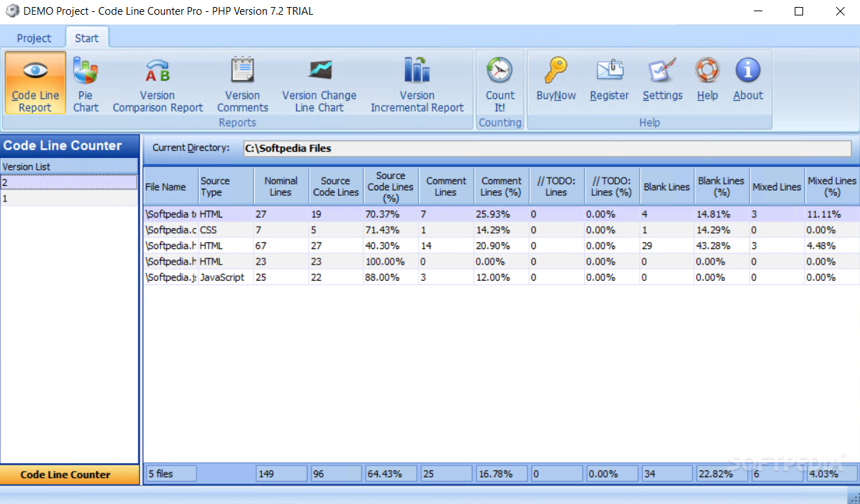Image resolution: width=860 pixels, height=504 pixels.
Task: Open the Version Incremental Report
Action: [417, 83]
